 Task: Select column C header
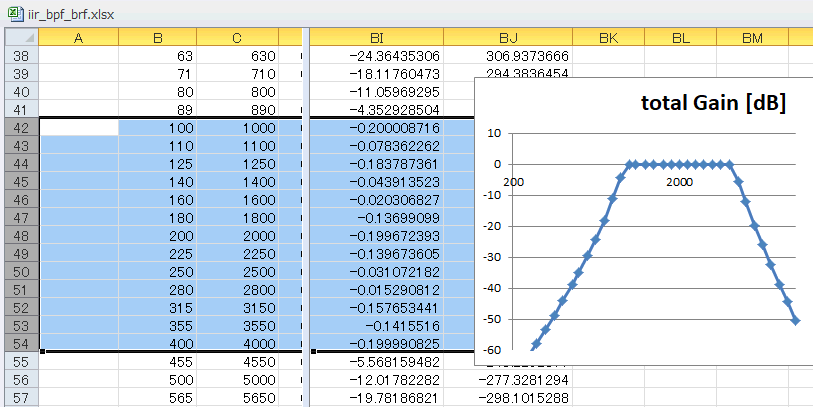coord(237,37)
